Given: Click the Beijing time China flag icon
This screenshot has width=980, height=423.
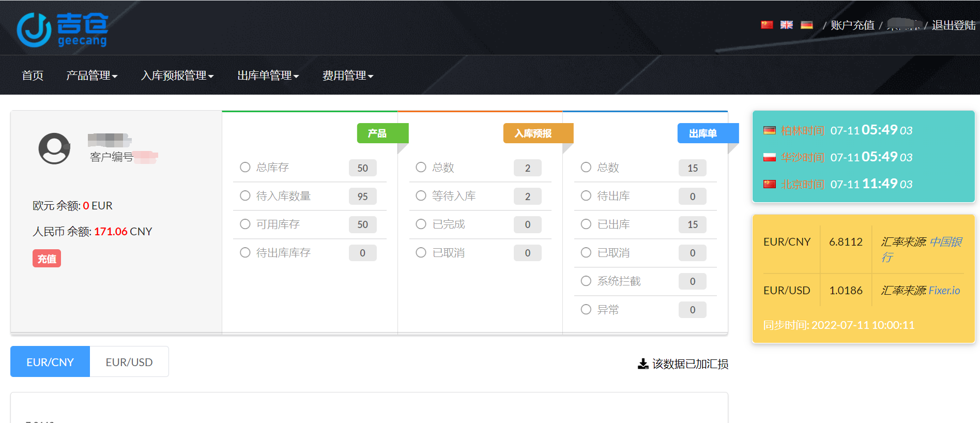Looking at the screenshot, I should pos(770,184).
